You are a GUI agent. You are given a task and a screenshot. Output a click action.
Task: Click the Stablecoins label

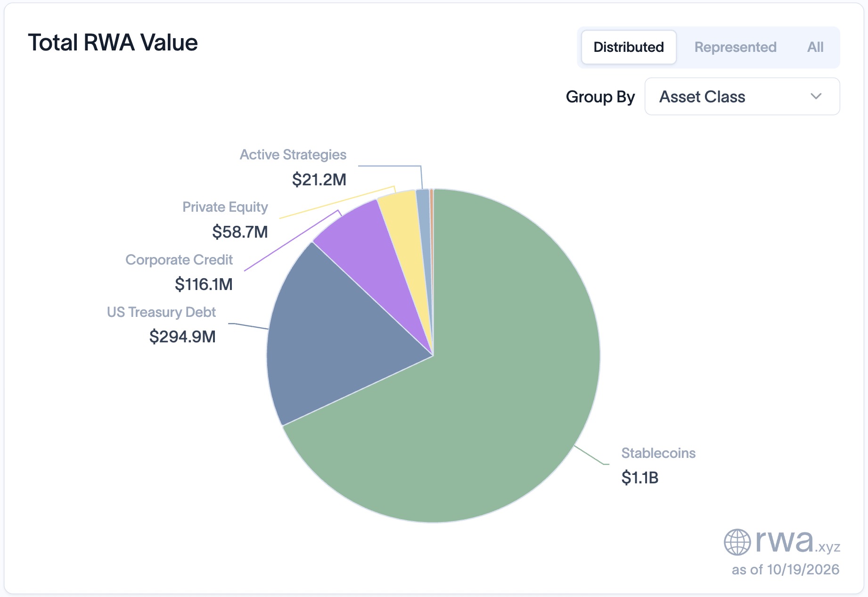pyautogui.click(x=658, y=453)
